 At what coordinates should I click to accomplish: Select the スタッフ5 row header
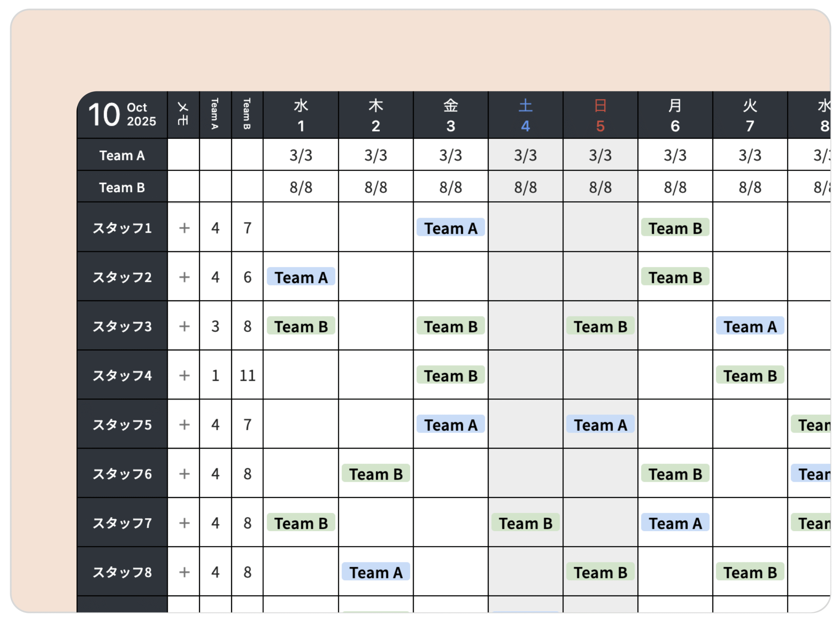tap(122, 424)
